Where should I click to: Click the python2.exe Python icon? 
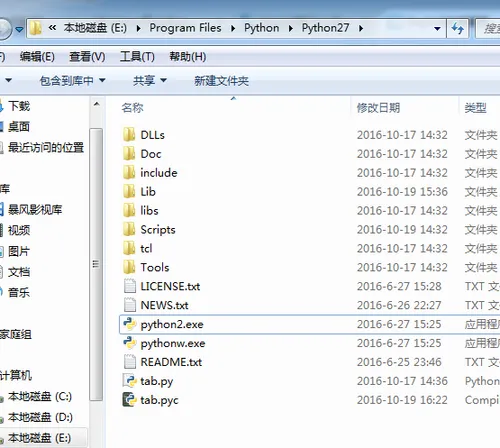tap(129, 324)
